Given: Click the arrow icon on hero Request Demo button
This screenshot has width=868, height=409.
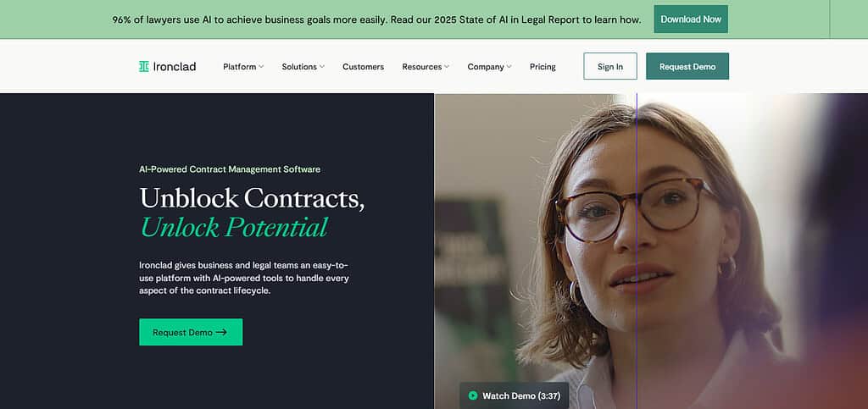Looking at the screenshot, I should tap(221, 332).
